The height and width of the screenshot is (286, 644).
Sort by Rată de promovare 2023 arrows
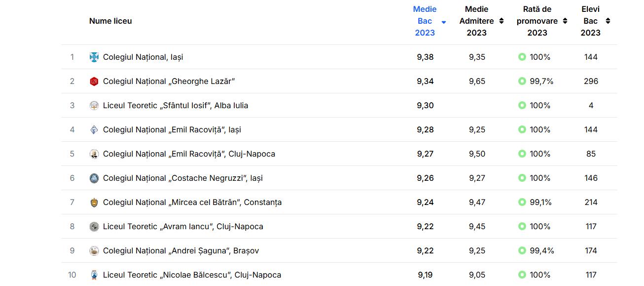click(565, 21)
